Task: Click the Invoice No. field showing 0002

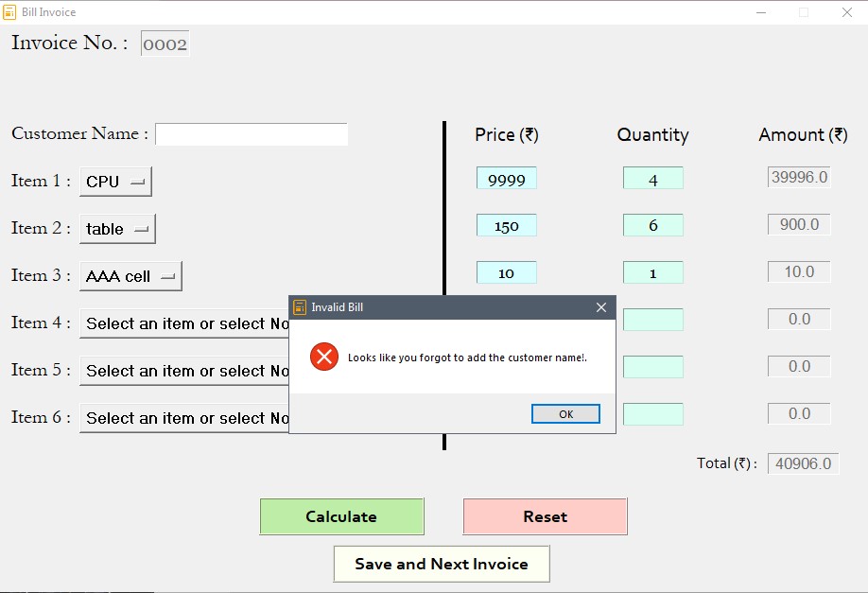Action: pyautogui.click(x=165, y=44)
